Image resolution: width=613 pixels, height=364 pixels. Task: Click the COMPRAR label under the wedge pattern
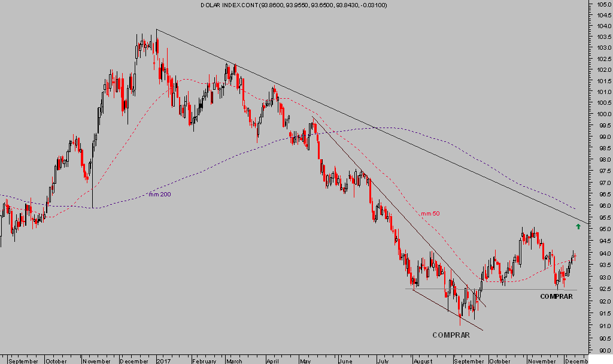pos(451,335)
